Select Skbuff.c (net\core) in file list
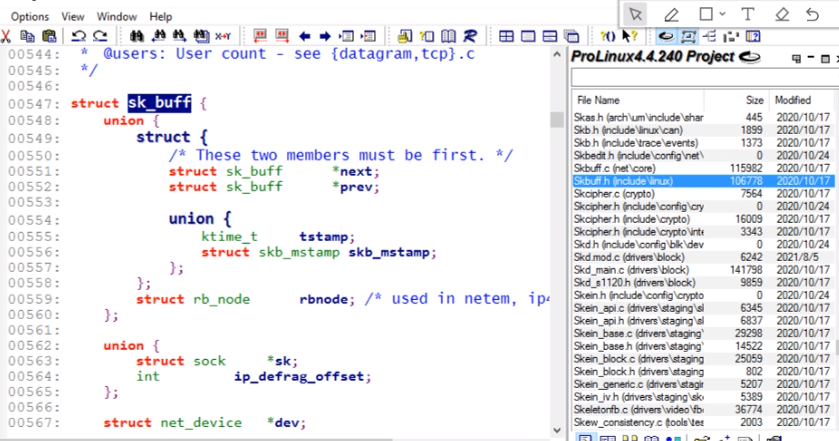 [x=703, y=168]
